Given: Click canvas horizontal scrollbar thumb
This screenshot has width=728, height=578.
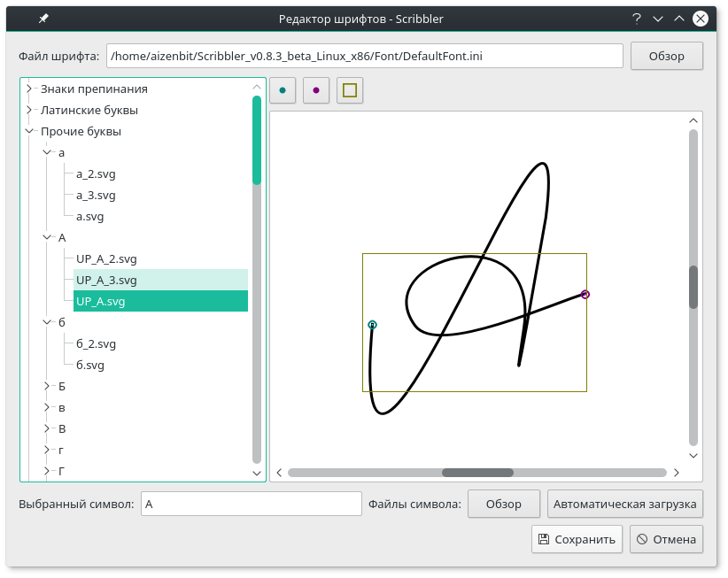Looking at the screenshot, I should coord(477,473).
